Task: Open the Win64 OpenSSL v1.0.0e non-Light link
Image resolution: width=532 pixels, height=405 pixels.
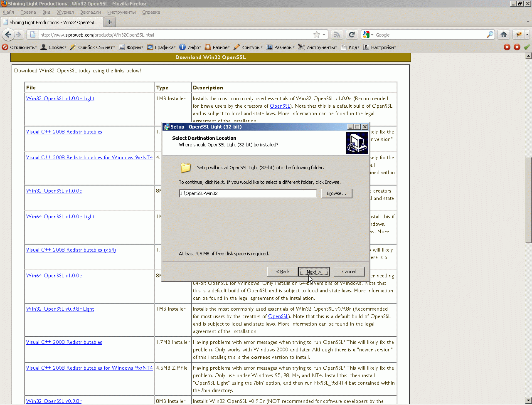Action: click(x=54, y=276)
